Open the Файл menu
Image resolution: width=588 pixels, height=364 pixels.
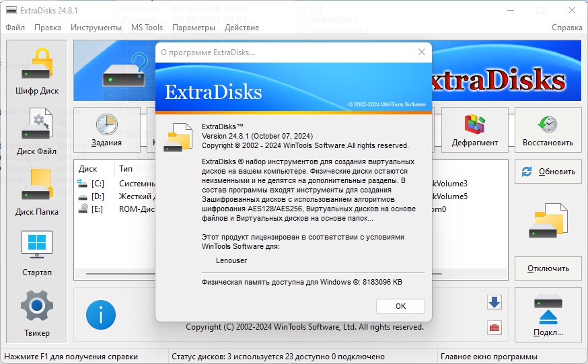coord(15,28)
